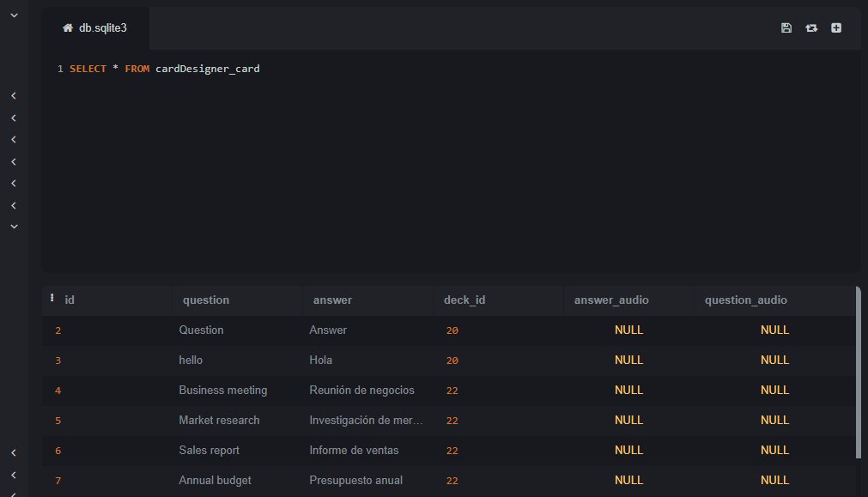Click the exclamation icon beside id header
868x497 pixels.
[x=52, y=299]
